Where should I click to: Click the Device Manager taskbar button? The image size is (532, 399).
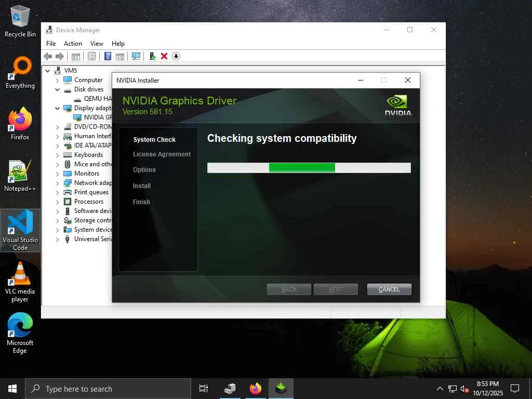(230, 389)
